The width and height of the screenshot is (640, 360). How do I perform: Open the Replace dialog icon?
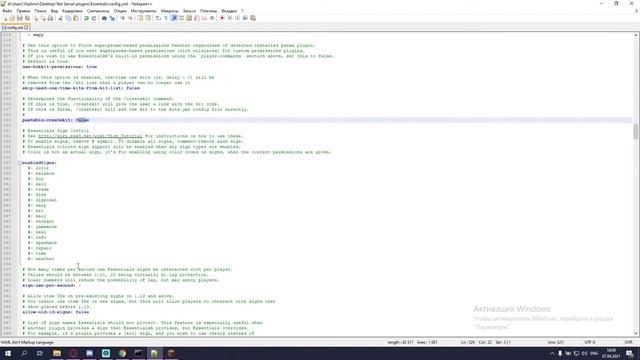[x=112, y=18]
